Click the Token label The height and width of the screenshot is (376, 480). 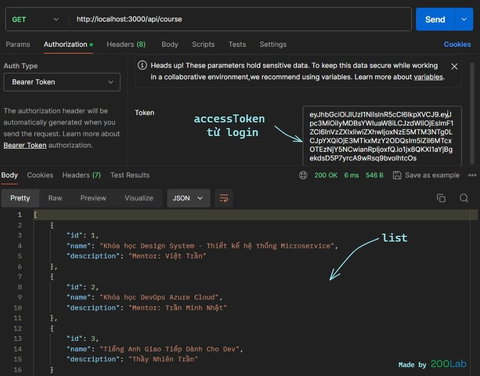(144, 113)
